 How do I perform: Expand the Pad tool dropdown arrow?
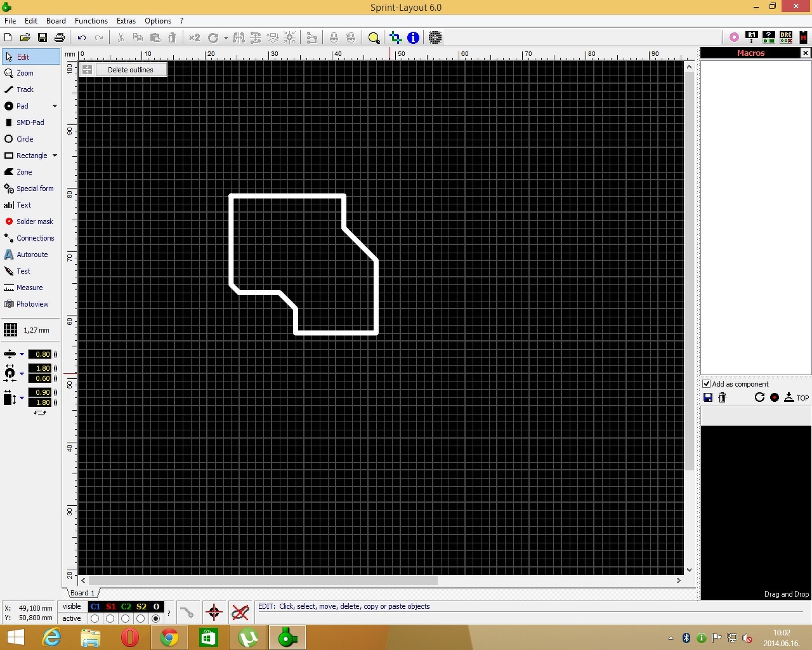(x=55, y=106)
